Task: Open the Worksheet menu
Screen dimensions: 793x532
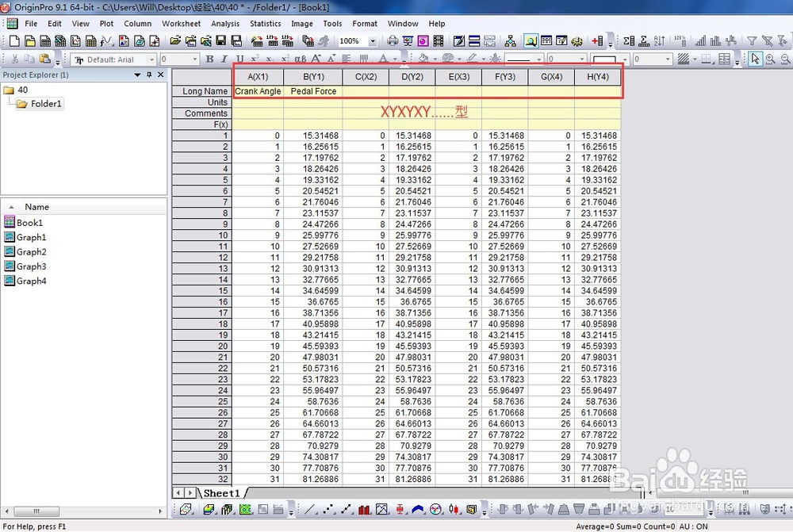Action: [x=181, y=24]
